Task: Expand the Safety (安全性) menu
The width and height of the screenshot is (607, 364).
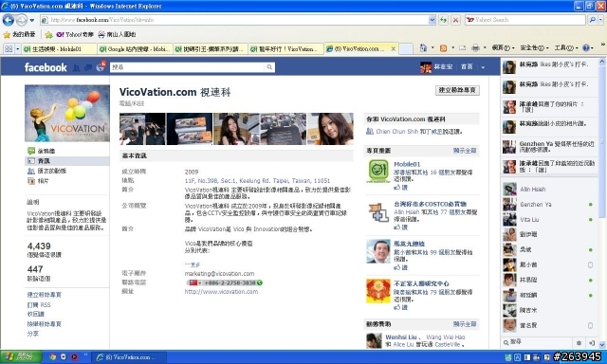Action: click(534, 48)
